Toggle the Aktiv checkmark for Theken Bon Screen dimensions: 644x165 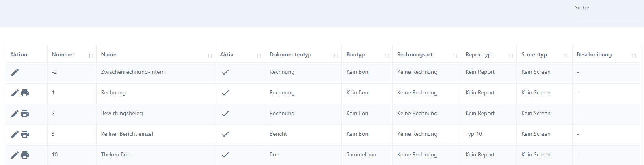pos(225,155)
